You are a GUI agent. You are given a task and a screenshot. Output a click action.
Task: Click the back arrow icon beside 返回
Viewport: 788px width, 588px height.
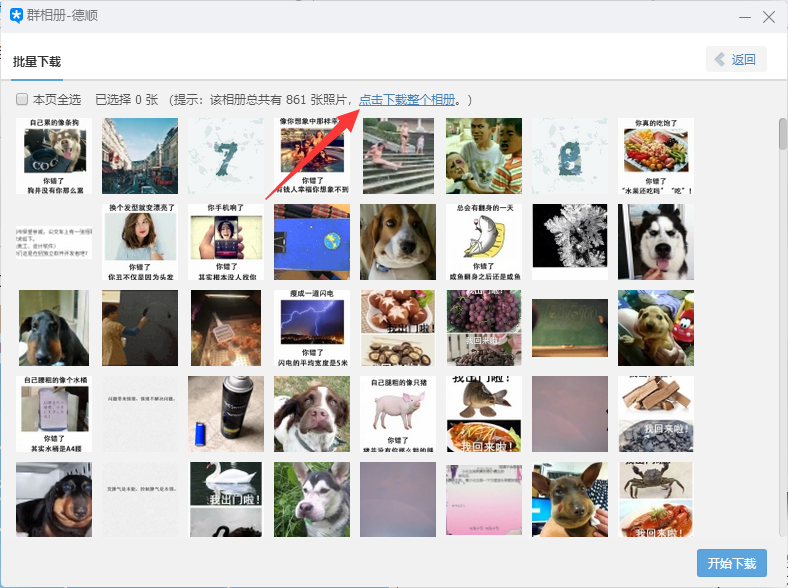click(720, 59)
